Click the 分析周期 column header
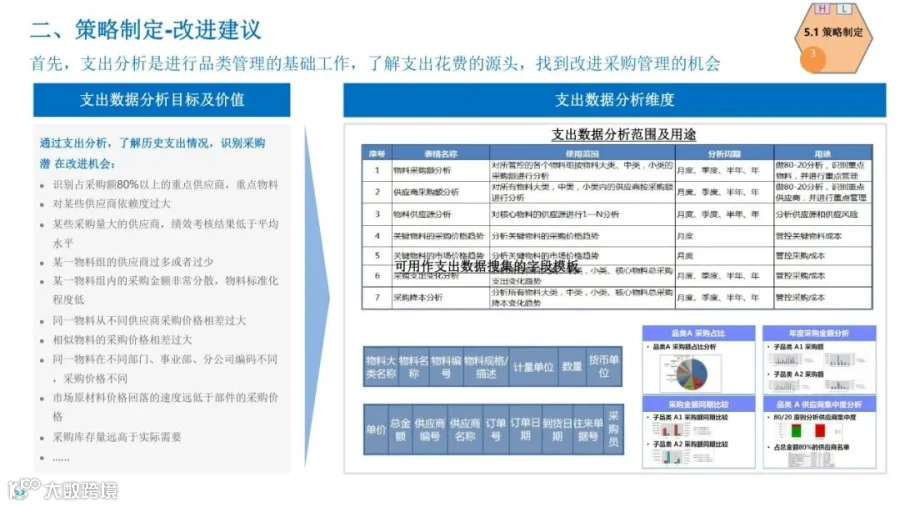The height and width of the screenshot is (507, 900). (724, 153)
